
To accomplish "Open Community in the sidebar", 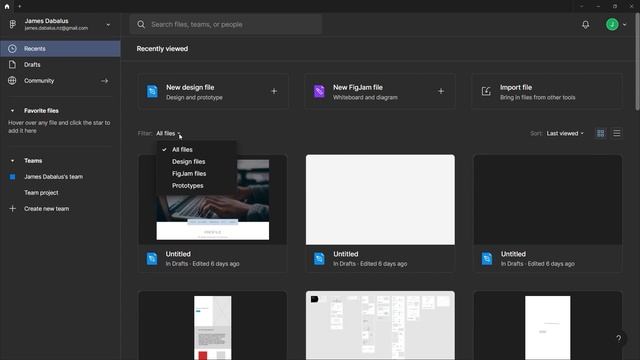I will (x=60, y=81).
